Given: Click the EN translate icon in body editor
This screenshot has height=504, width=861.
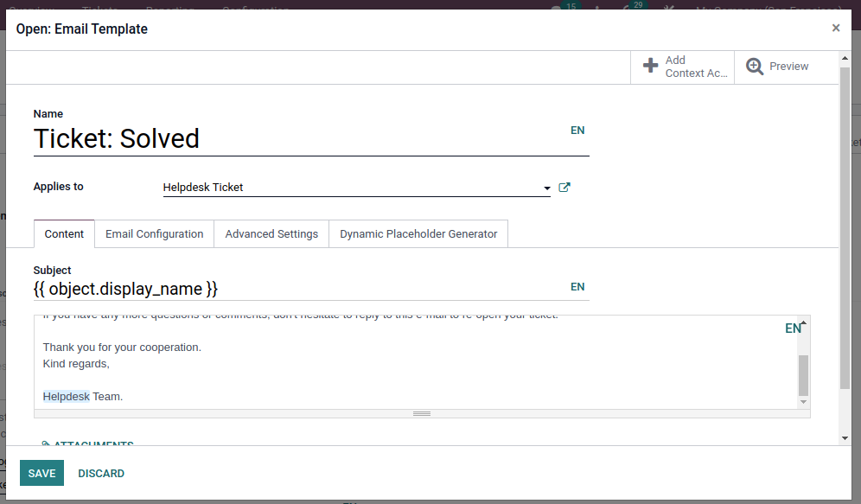Looking at the screenshot, I should click(x=792, y=329).
